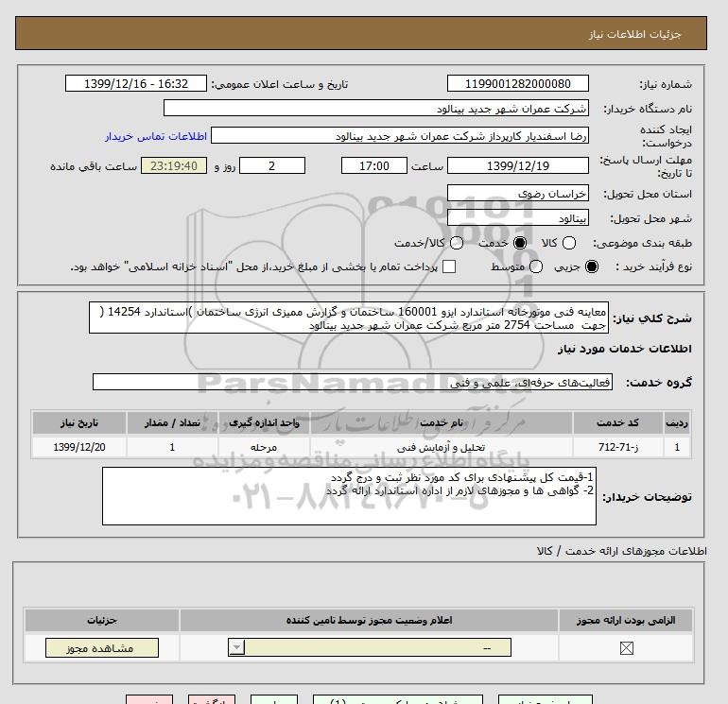Click the deadline hour field 17:00
The height and width of the screenshot is (704, 728).
pos(374,165)
